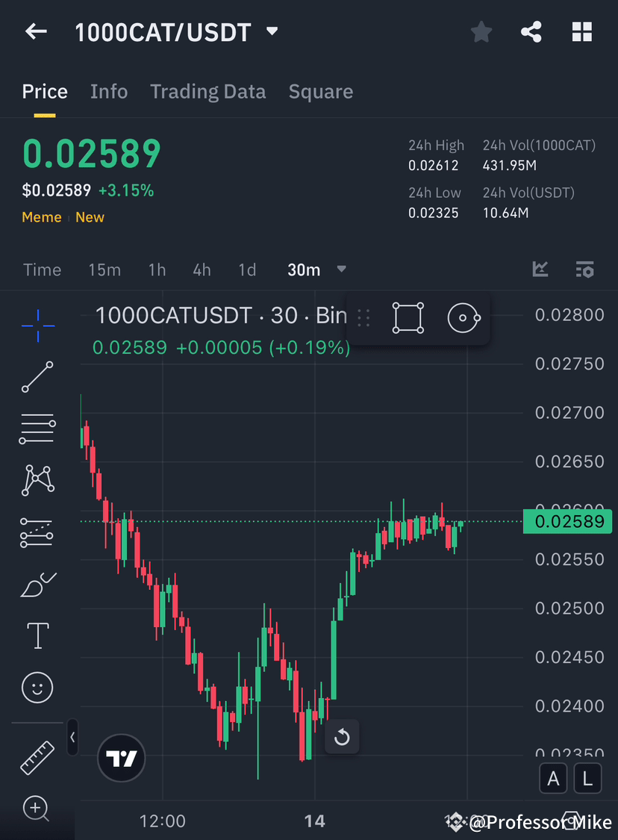
Task: Select the trend line drawing tool
Action: click(37, 377)
